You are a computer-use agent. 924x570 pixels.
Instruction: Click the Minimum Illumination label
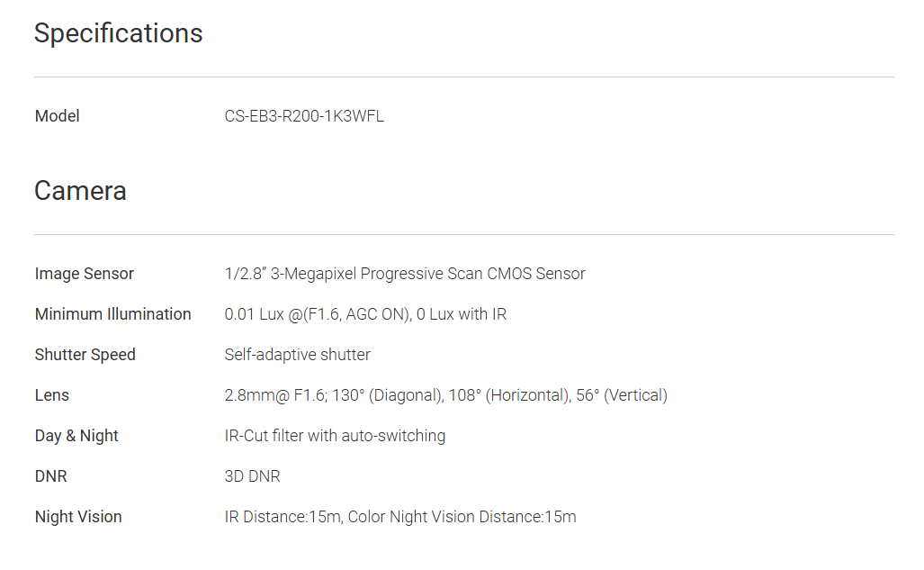[112, 314]
